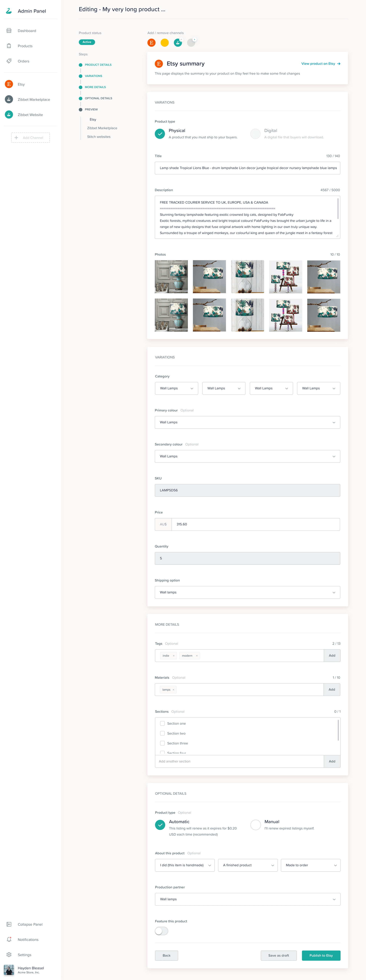Toggle the Feature this product switch
The height and width of the screenshot is (980, 366).
[x=161, y=931]
